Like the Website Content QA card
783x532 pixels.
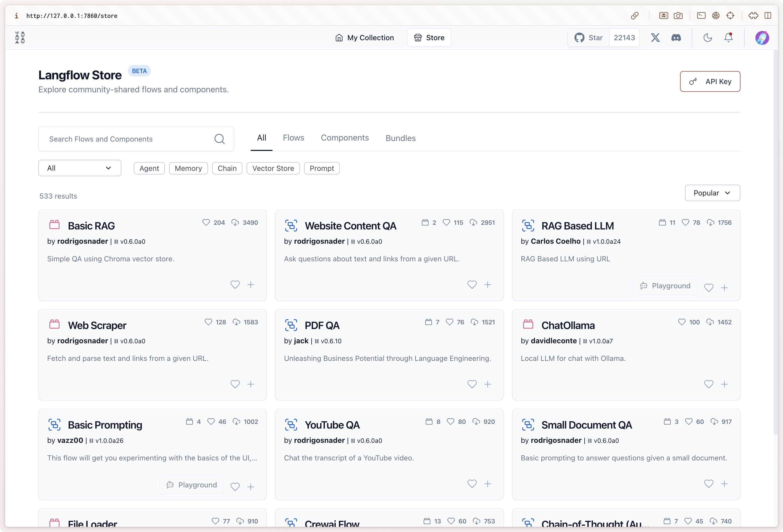pos(472,285)
